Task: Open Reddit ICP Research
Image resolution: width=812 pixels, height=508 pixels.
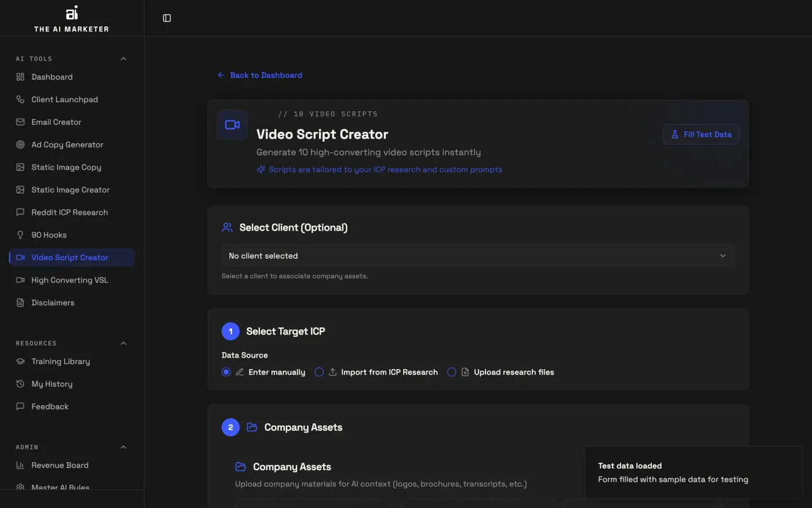Action: pyautogui.click(x=72, y=212)
